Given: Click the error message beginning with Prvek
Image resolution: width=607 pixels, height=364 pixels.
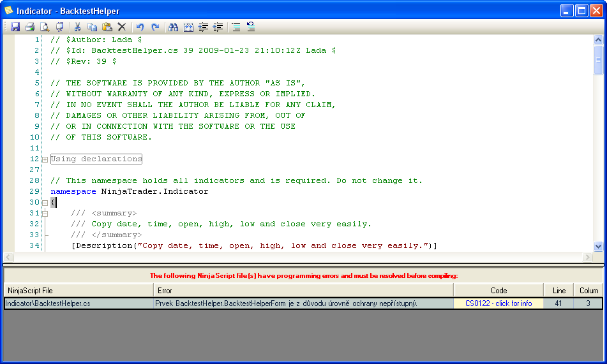Looking at the screenshot, I should [286, 303].
